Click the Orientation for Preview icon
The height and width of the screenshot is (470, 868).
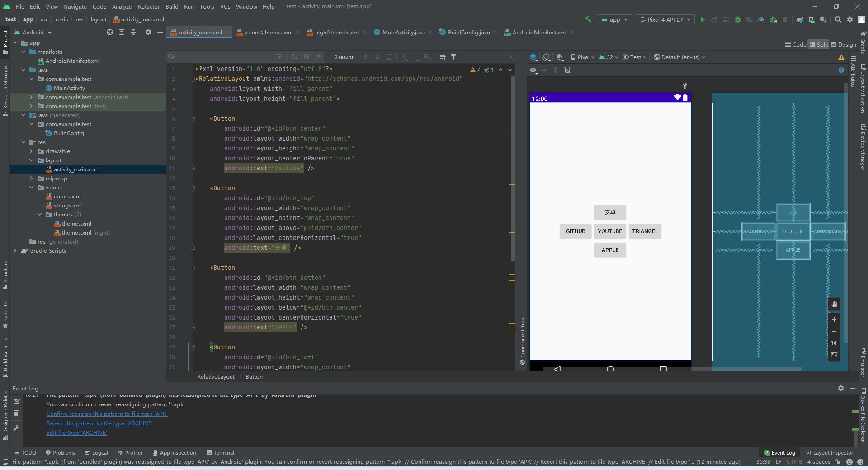[x=547, y=57]
